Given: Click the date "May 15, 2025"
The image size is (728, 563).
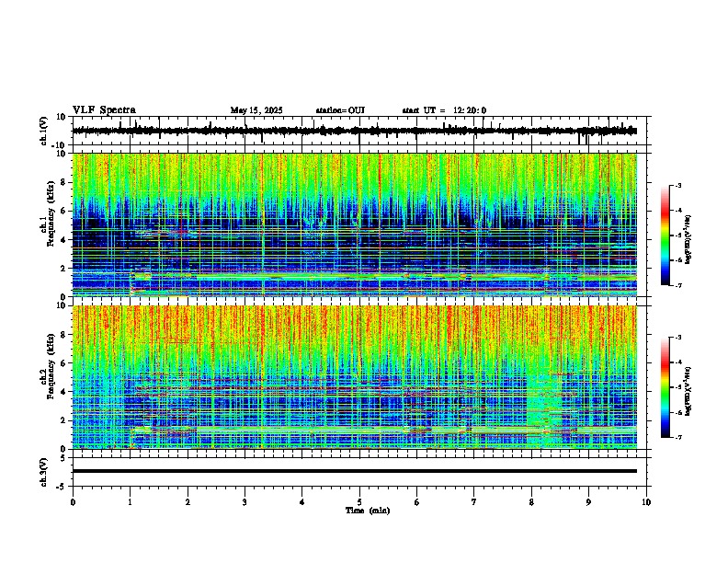Looking at the screenshot, I should point(256,110).
